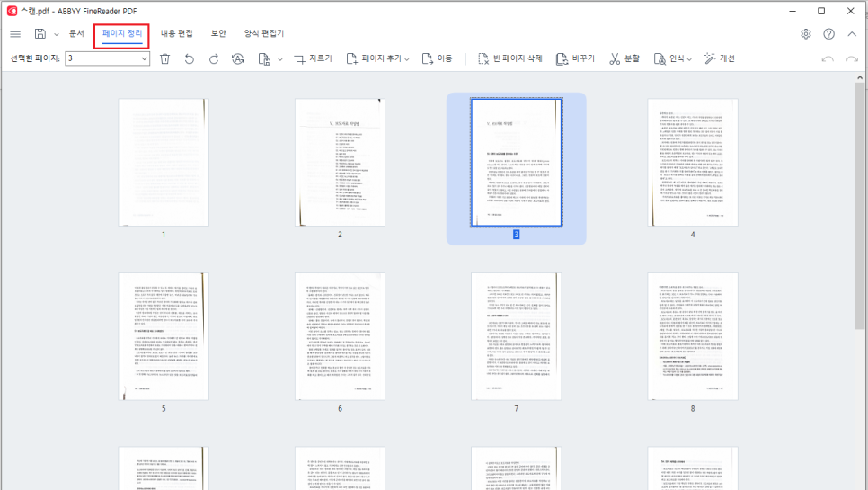This screenshot has height=490, width=868.
Task: Click the 분할 split button
Action: tap(624, 58)
